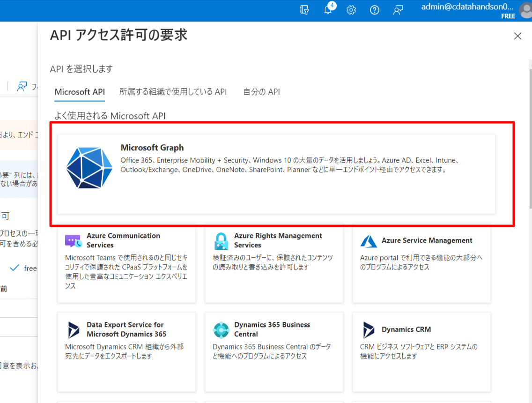
Task: Click the 'API を選択します' heading text
Action: (x=81, y=69)
